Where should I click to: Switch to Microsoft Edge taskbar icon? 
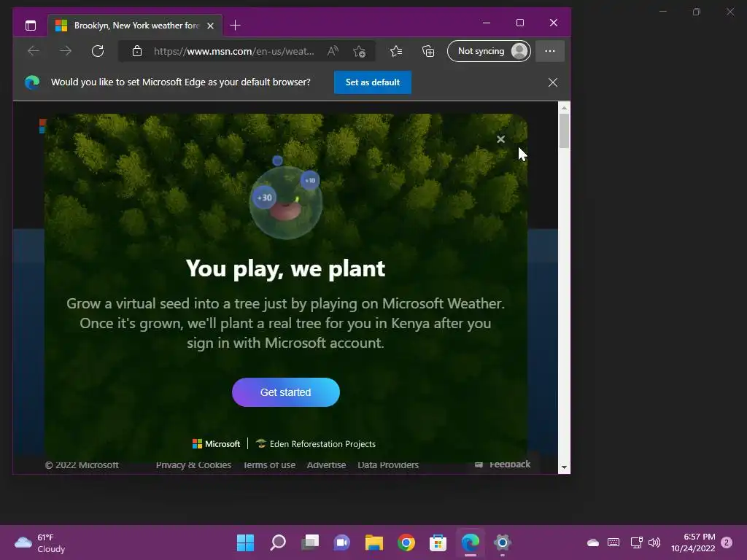coord(471,542)
